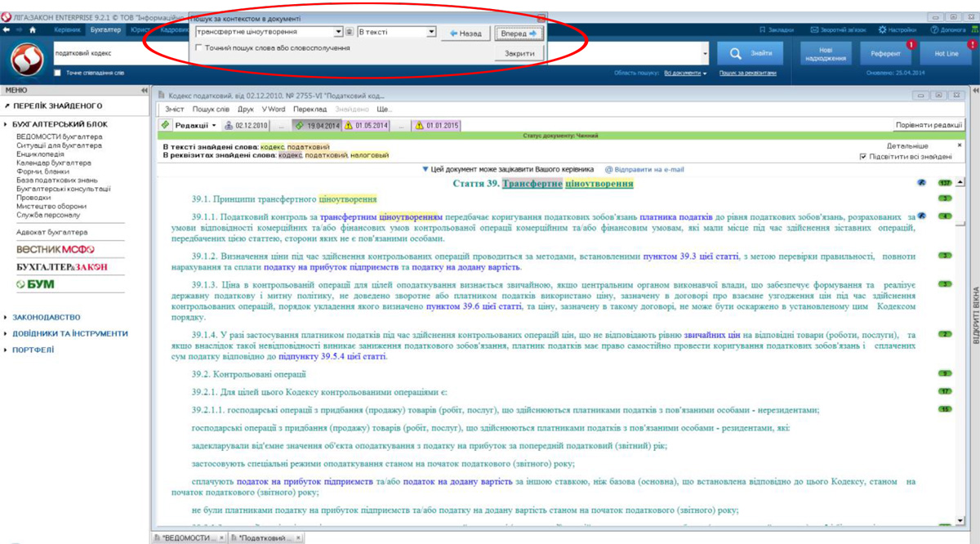Open Референт
The height and width of the screenshot is (544, 980).
[x=885, y=54]
